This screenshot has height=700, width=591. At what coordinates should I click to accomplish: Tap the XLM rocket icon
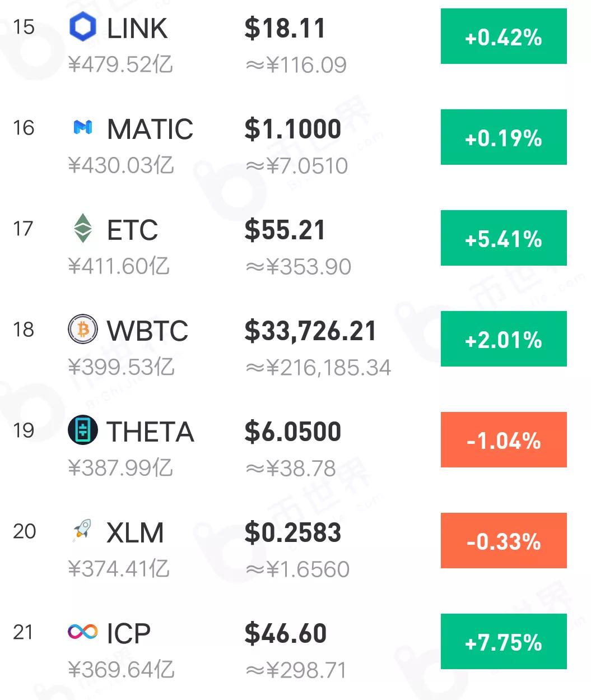(83, 531)
